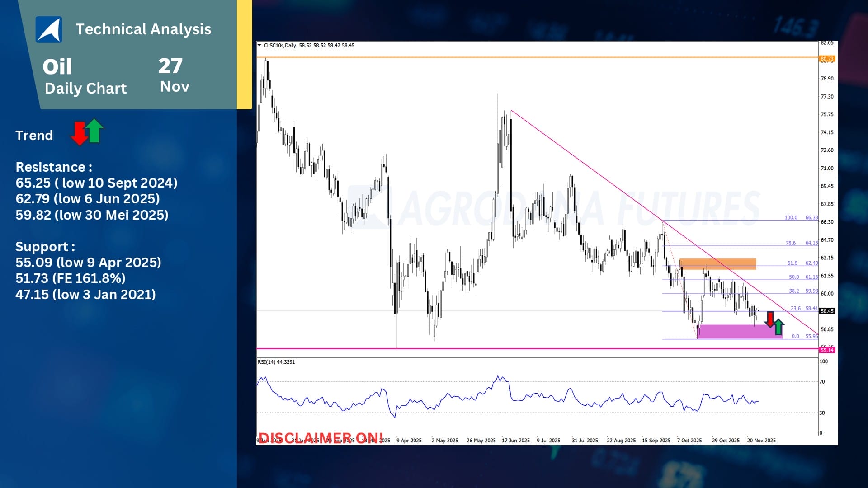
Task: Click the 20 Nov 2025 date marker
Action: 761,440
